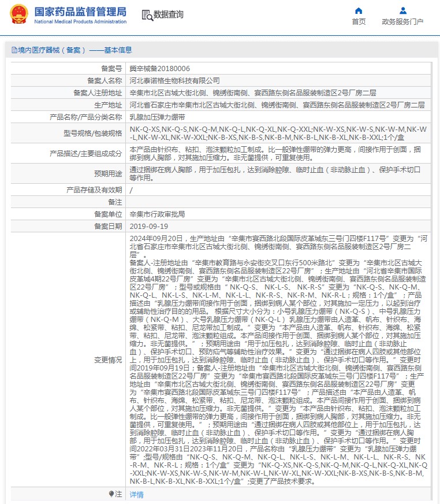
Task: Click the slash value for 产品存储及有效期
Action: pos(131,190)
